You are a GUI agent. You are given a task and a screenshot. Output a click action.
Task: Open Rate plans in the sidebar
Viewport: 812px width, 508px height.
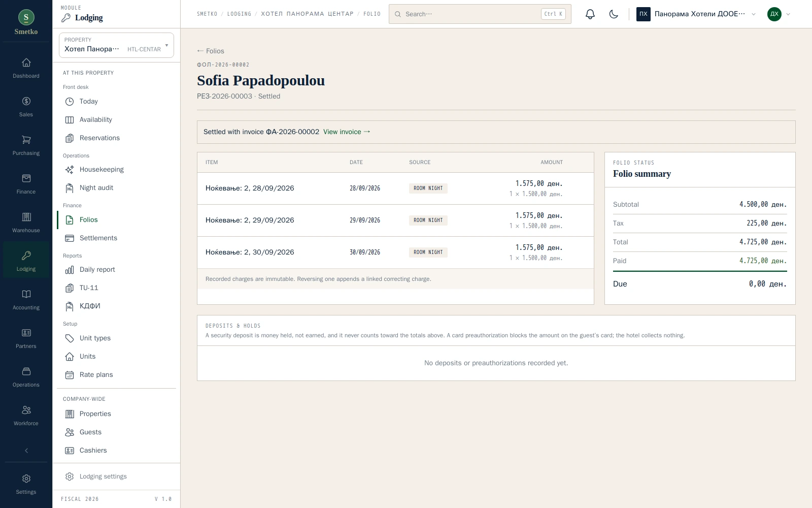(116, 375)
